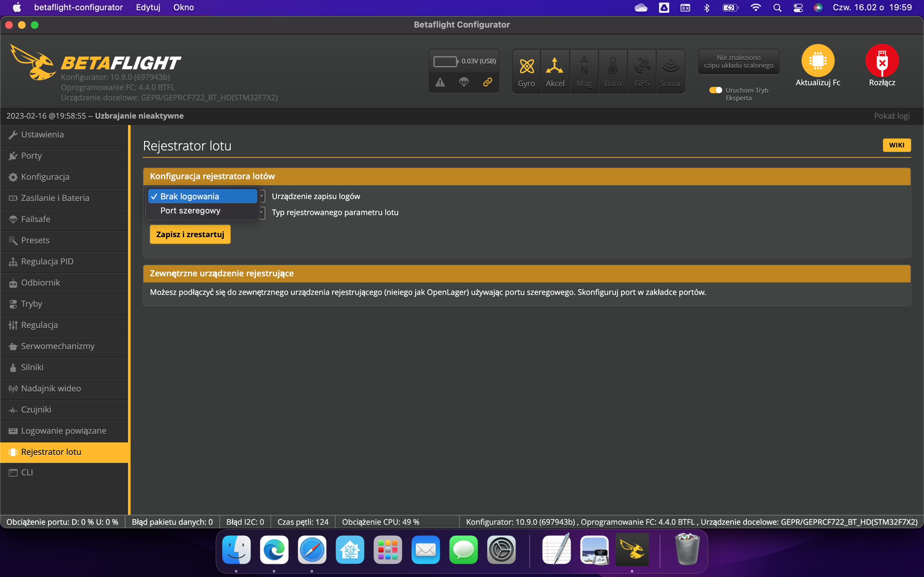
Task: Switch to Regulacja PID tab
Action: [47, 261]
